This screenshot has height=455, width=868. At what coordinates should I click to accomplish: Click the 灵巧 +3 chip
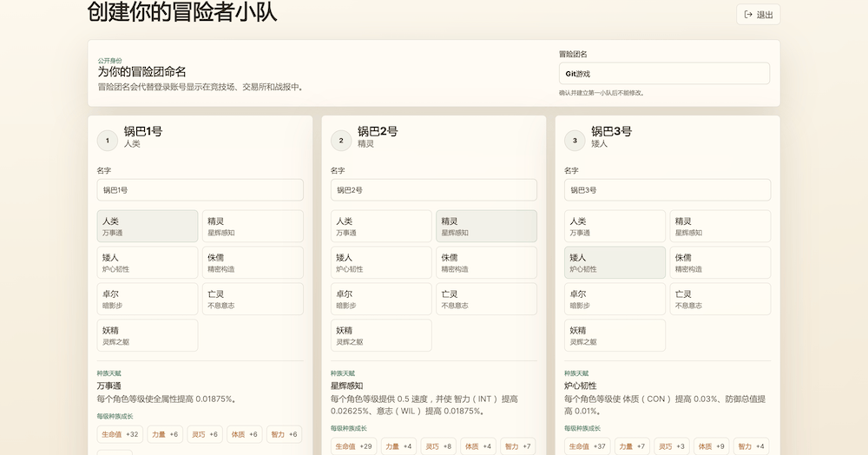[x=672, y=446]
